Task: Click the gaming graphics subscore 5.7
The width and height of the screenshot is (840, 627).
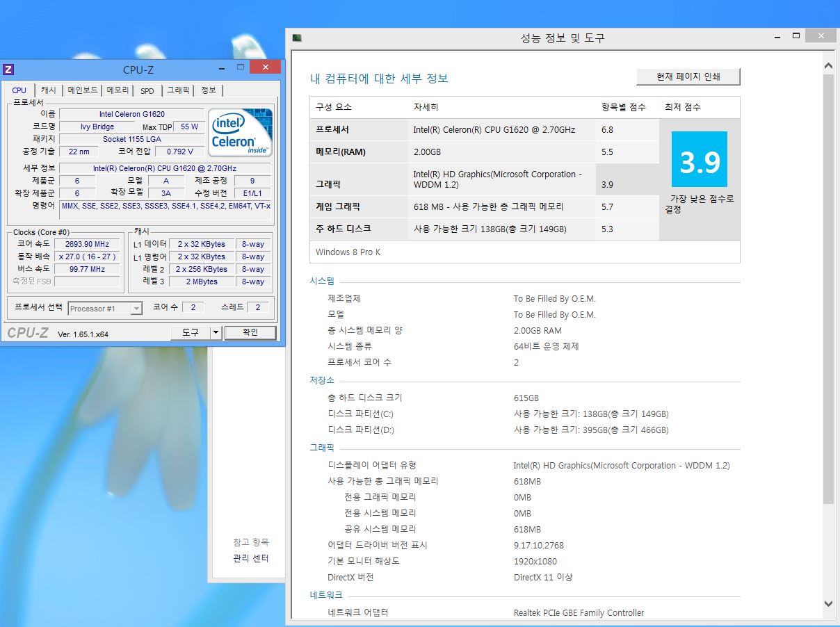Action: 607,206
